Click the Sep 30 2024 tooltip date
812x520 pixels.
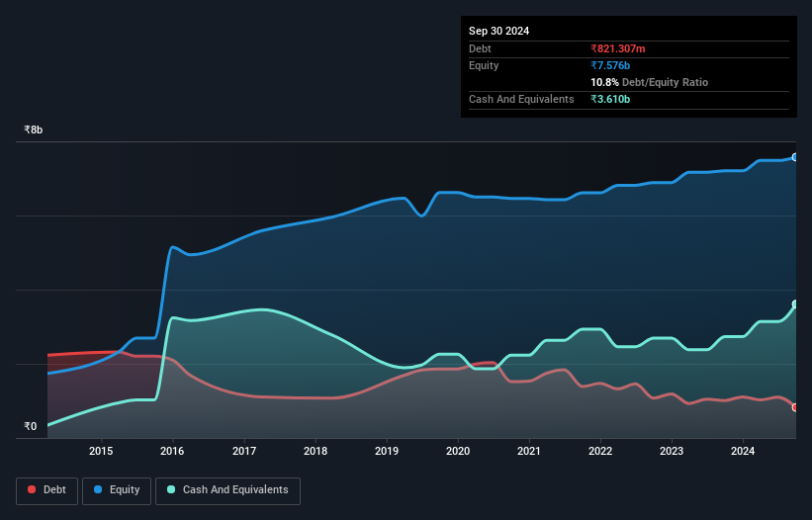(498, 31)
